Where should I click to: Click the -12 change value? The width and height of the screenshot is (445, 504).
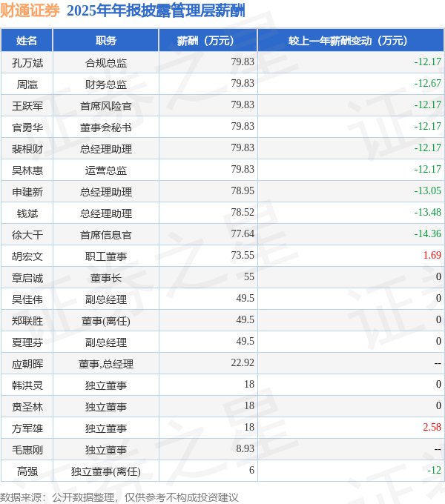tap(434, 470)
